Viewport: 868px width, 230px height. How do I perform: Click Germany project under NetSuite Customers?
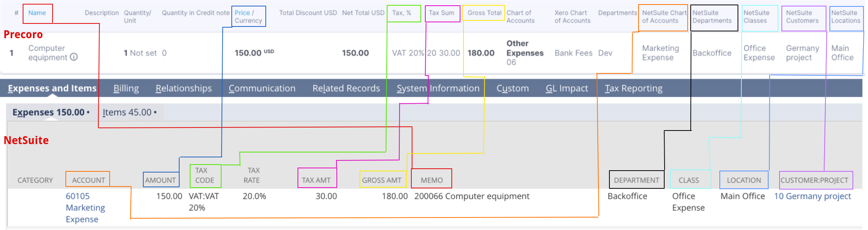(x=803, y=53)
